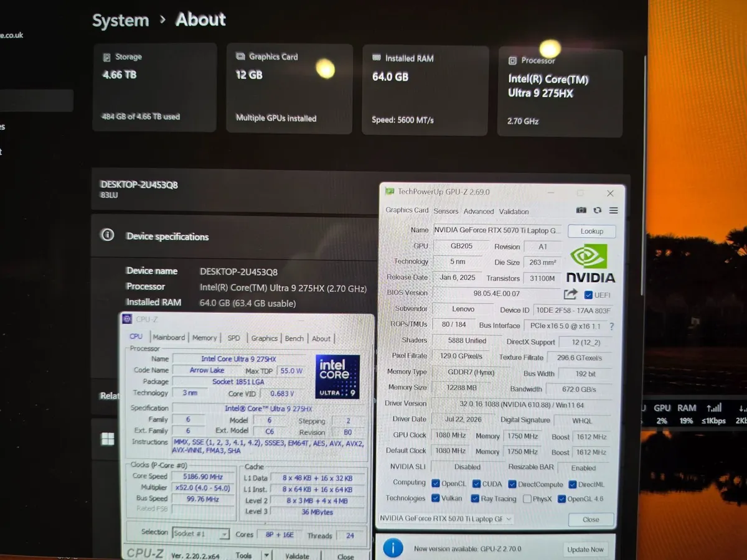Switch to the Advanced tab in GPU-Z
The image size is (747, 560).
479,211
